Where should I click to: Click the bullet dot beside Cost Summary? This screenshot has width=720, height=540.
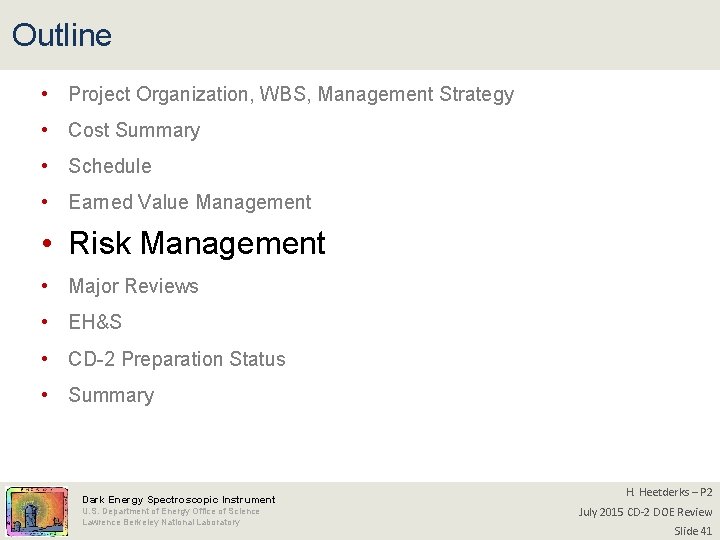(x=47, y=131)
